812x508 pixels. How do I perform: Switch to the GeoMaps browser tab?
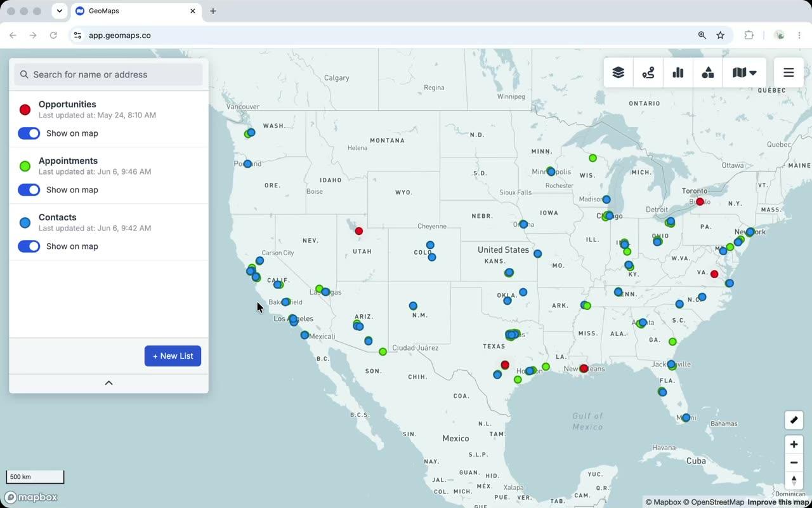tap(135, 11)
